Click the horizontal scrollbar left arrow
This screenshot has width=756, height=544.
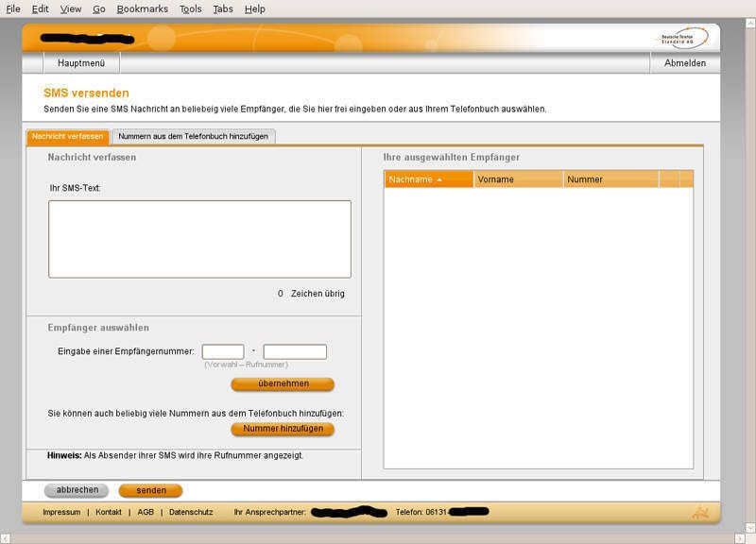pos(5,538)
